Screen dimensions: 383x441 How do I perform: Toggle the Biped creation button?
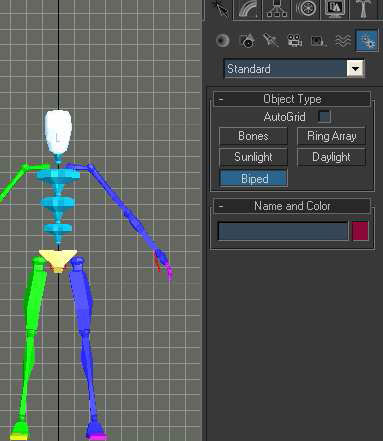(x=253, y=179)
